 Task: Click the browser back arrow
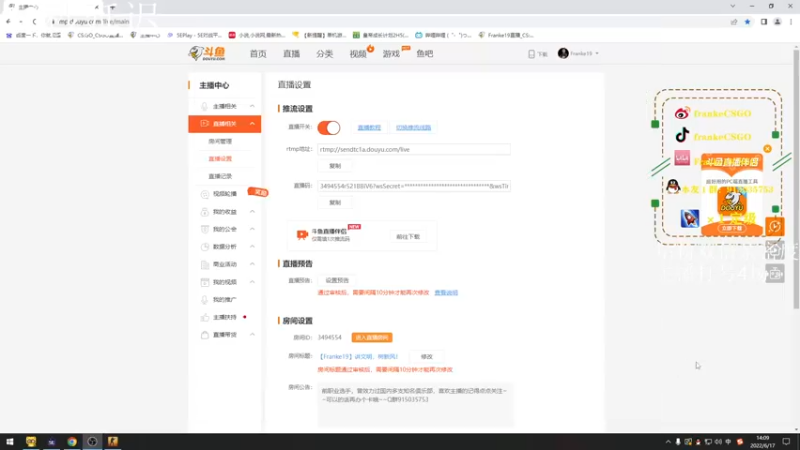8,21
